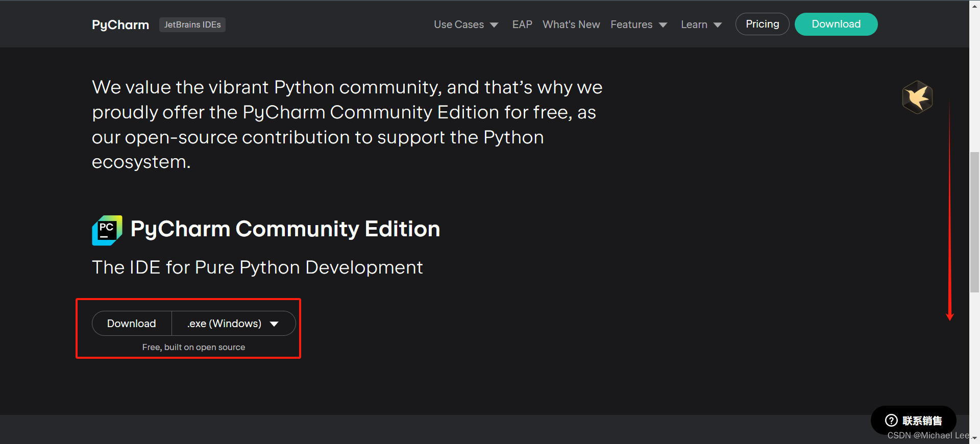
Task: Click the Use Cases dropdown arrow
Action: point(494,25)
